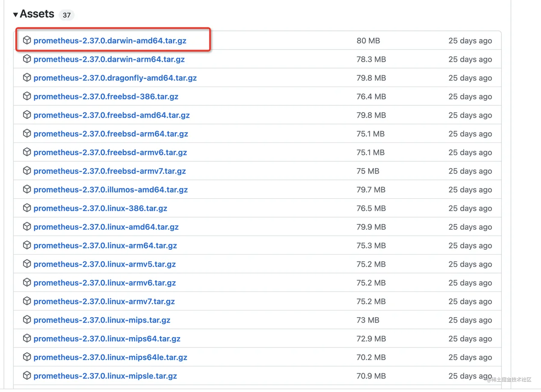Select the 78.3 MB file size
Viewport: 541px width, 392px height.
point(371,59)
